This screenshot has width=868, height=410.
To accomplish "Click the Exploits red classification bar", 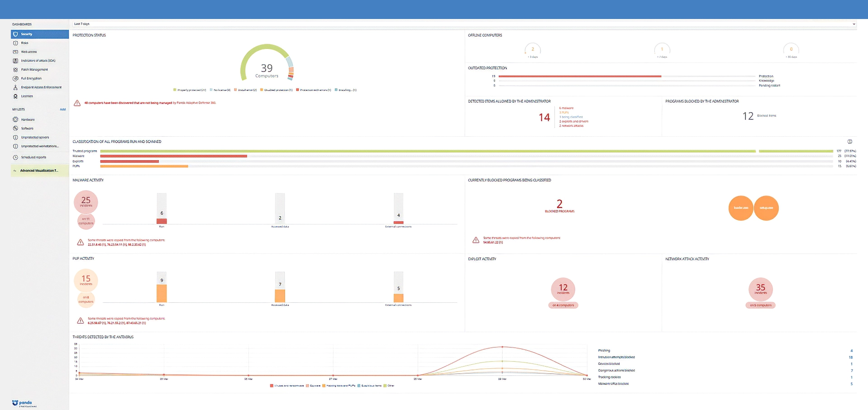I will tap(129, 161).
